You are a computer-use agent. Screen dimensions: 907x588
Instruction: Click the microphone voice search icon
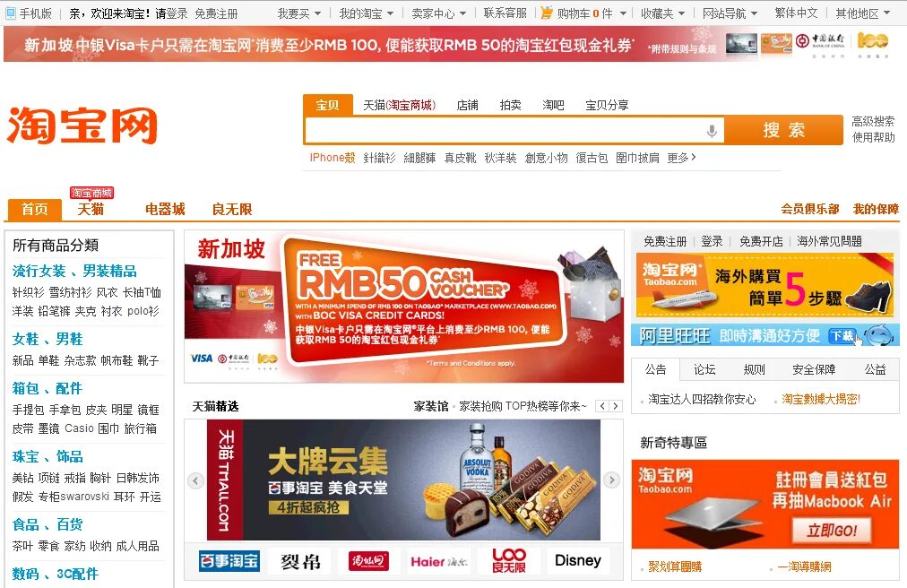coord(712,130)
